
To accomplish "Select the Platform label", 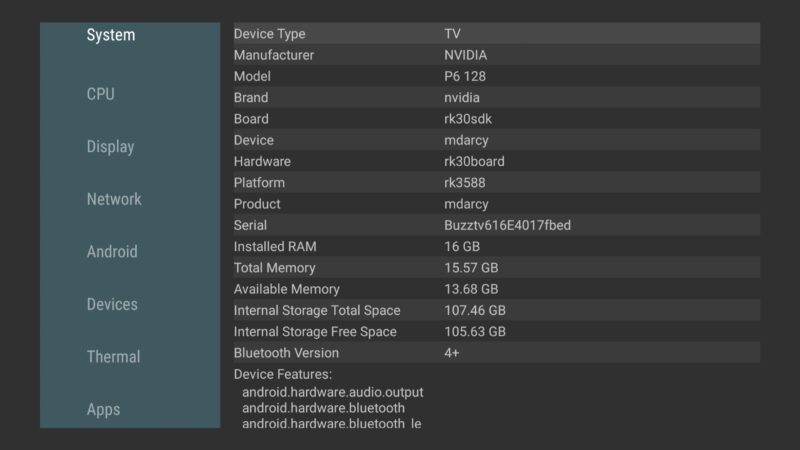I will pos(259,183).
